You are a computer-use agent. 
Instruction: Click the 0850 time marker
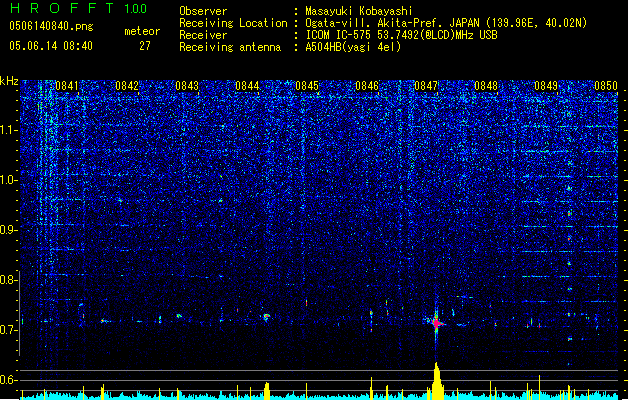coord(606,86)
